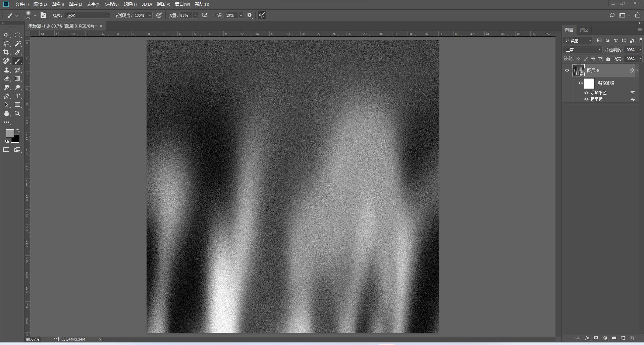Select the Clone Stamp tool

pyautogui.click(x=6, y=70)
